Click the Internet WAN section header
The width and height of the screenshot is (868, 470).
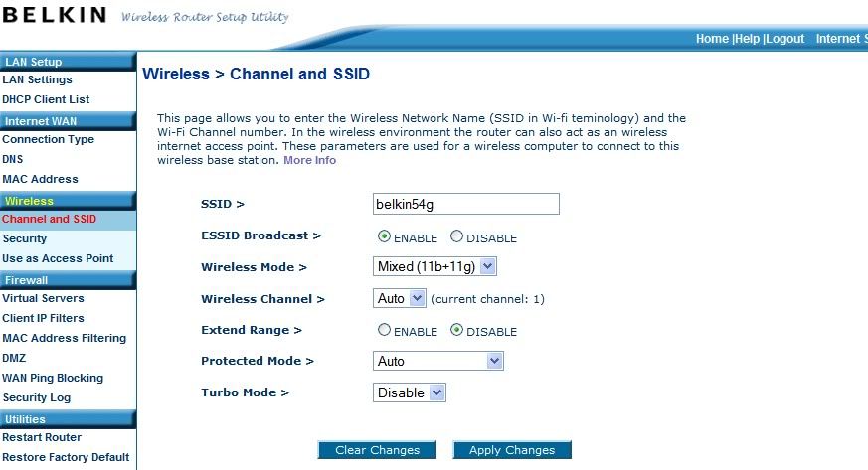coord(68,121)
